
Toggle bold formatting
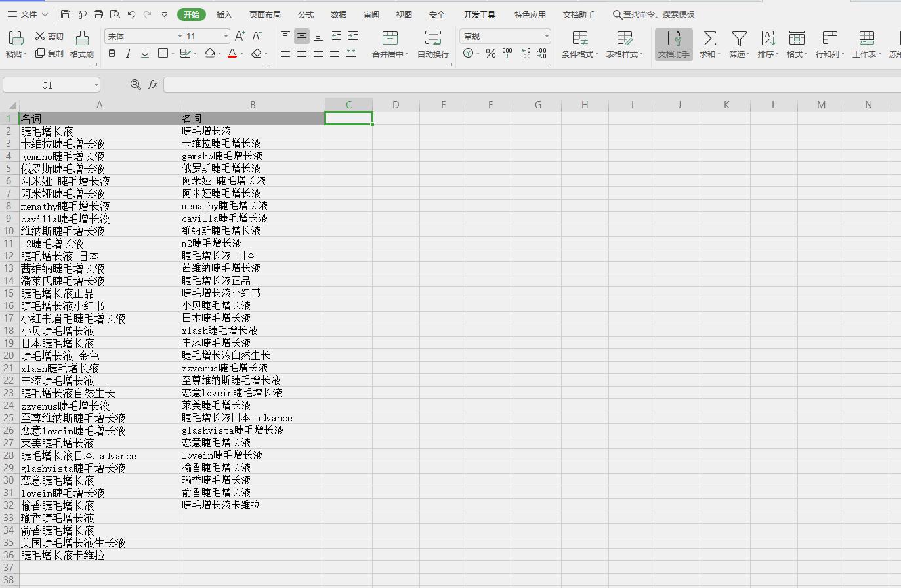point(112,53)
